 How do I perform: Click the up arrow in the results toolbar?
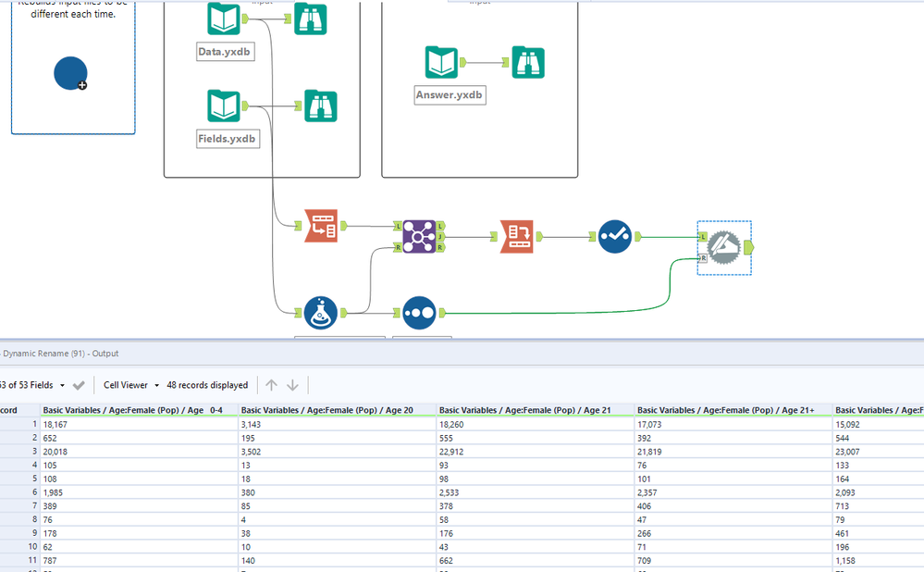click(271, 385)
